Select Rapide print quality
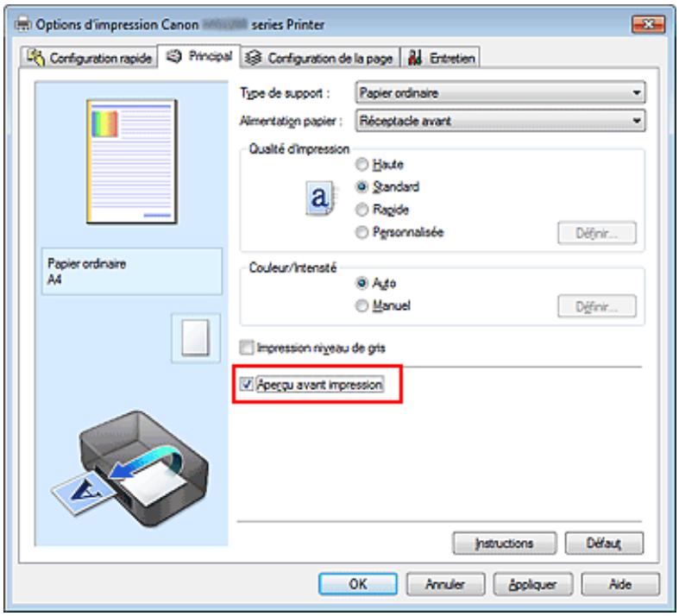The width and height of the screenshot is (679, 616). pos(362,210)
